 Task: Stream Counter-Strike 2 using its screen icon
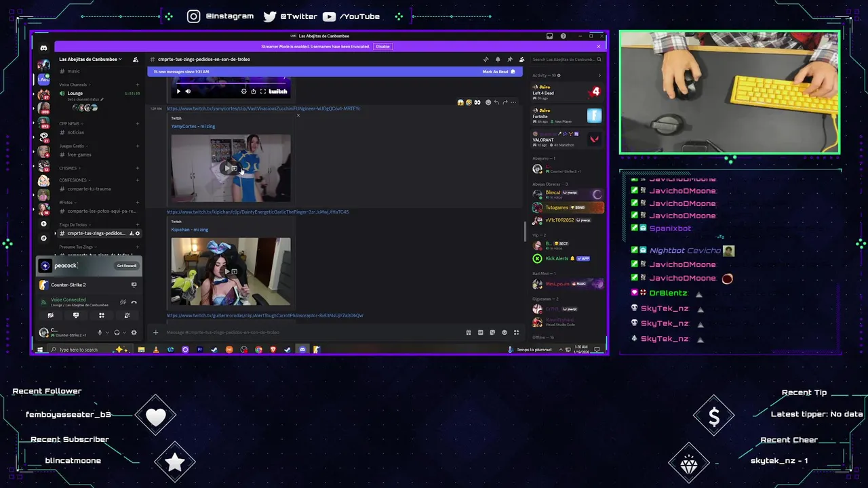point(134,285)
